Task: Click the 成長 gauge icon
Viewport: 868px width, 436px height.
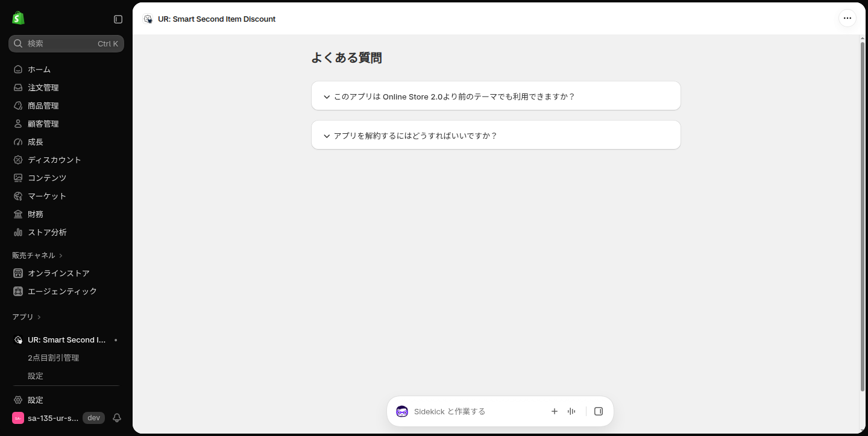Action: pos(18,142)
